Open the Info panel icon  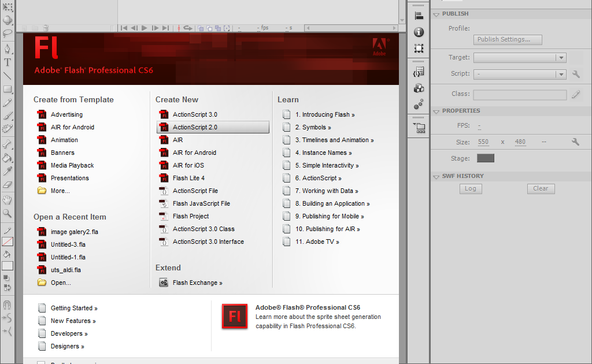tap(419, 32)
